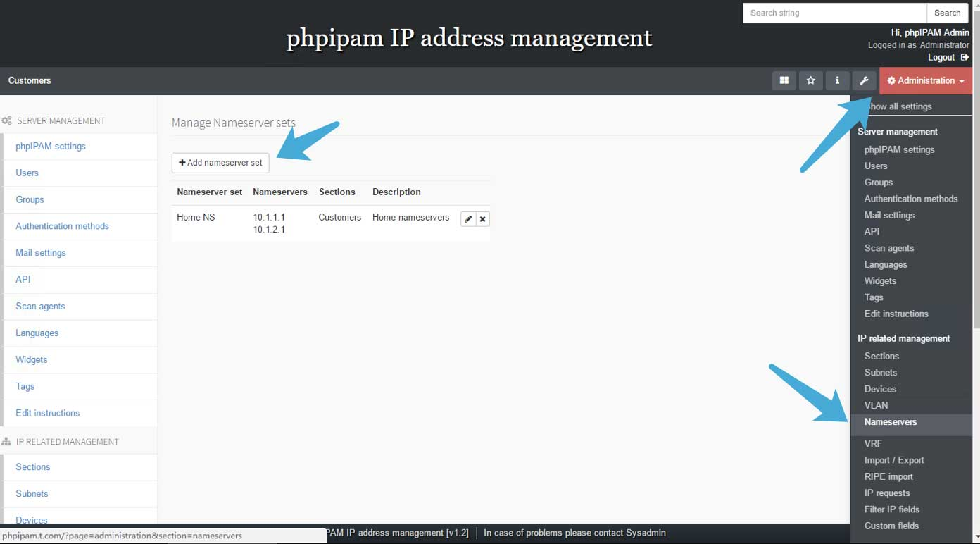Select RIPE import in Administration menu

888,477
